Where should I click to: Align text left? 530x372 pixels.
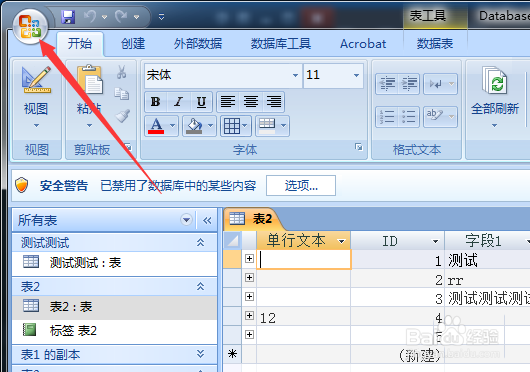pyautogui.click(x=228, y=102)
